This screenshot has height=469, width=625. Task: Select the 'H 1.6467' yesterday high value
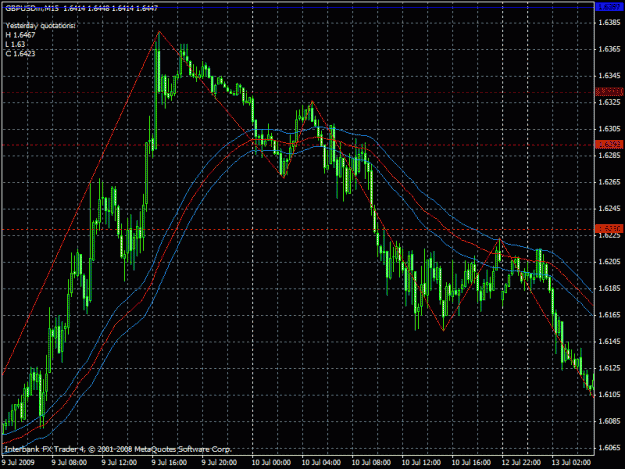[x=20, y=35]
